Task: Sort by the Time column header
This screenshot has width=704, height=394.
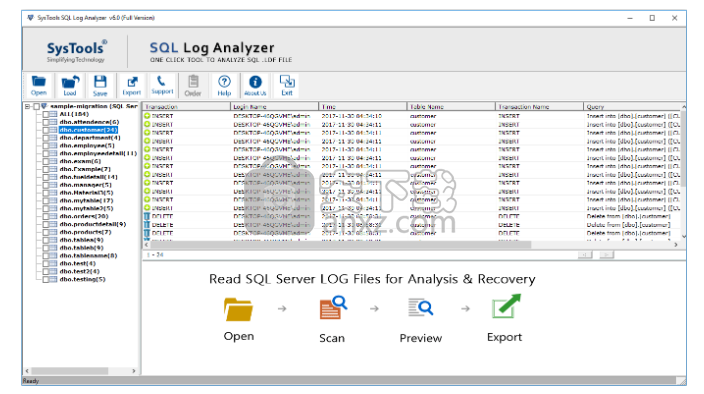Action: [362, 107]
